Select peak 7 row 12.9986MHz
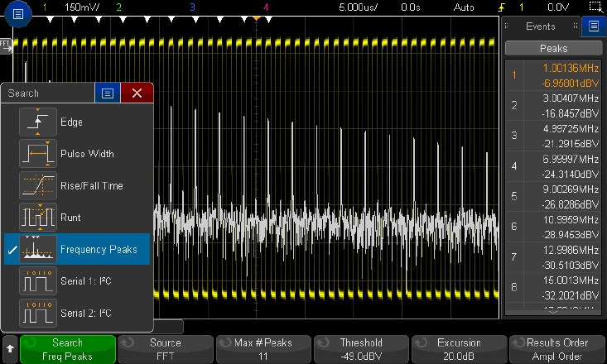Screen dimensions: 607x364 [x=553, y=257]
